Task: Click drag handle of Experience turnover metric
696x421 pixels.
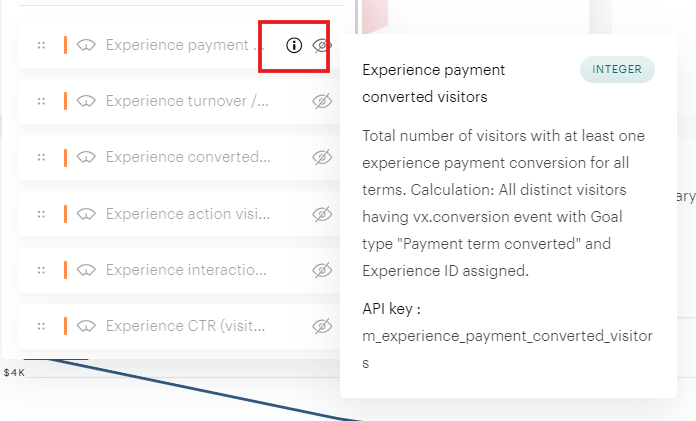Action: click(x=41, y=101)
